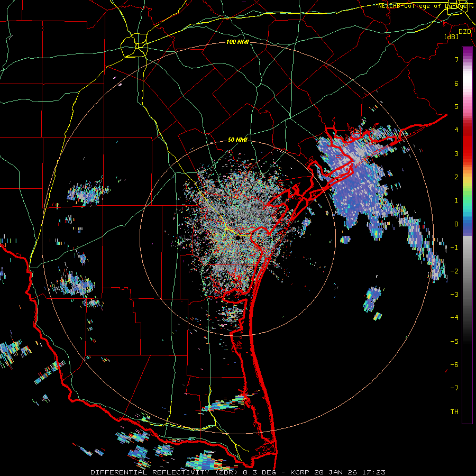
Task: Click the "-7" value on the dB scale
Action: (454, 388)
